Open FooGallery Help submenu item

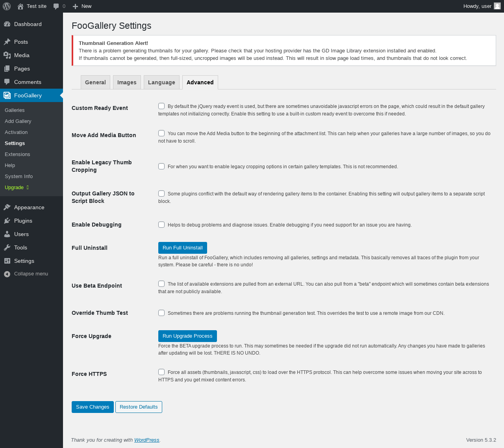coord(10,165)
